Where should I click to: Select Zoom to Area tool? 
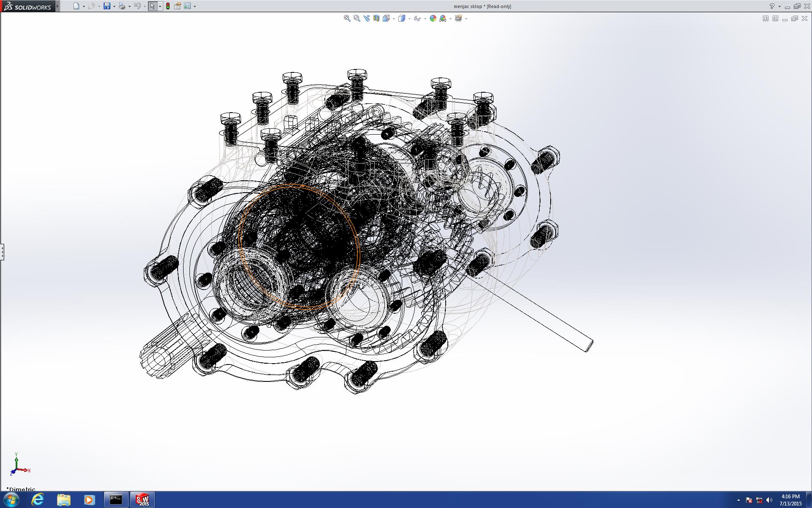tap(357, 18)
